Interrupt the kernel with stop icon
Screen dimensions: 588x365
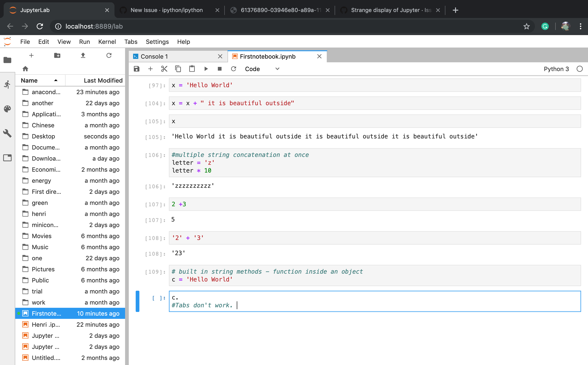click(x=220, y=69)
